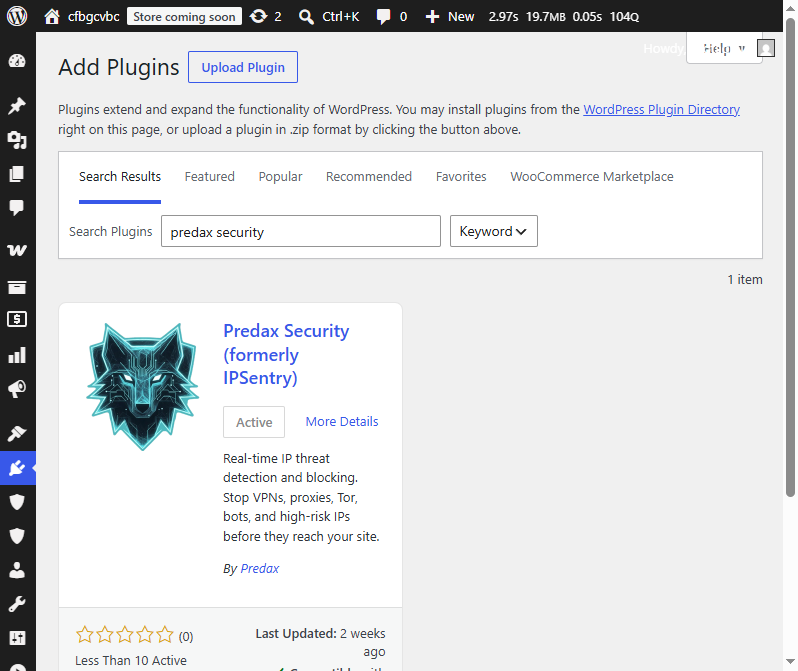Open pending updates icon

click(259, 16)
